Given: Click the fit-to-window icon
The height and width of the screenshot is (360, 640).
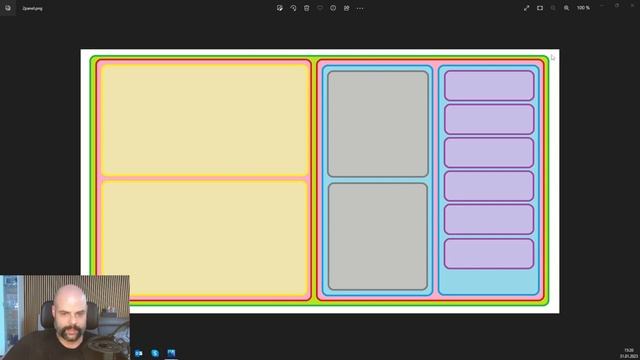Looking at the screenshot, I should click(540, 8).
